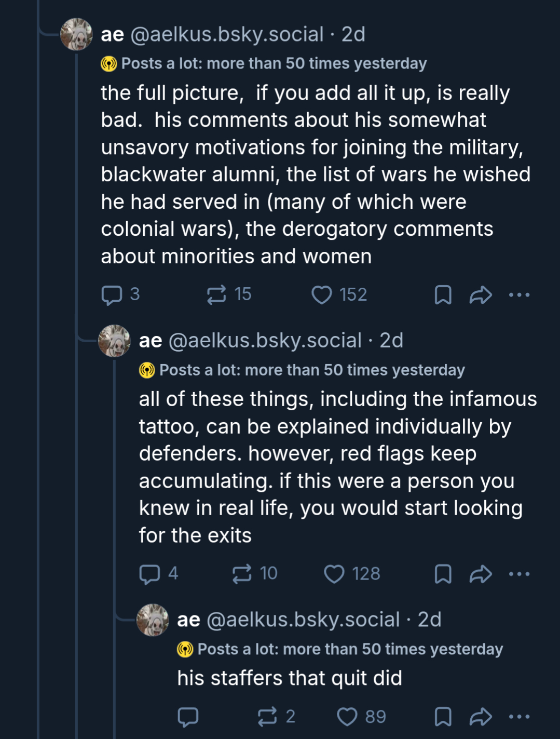Open more options on the 128-like post

click(x=519, y=574)
